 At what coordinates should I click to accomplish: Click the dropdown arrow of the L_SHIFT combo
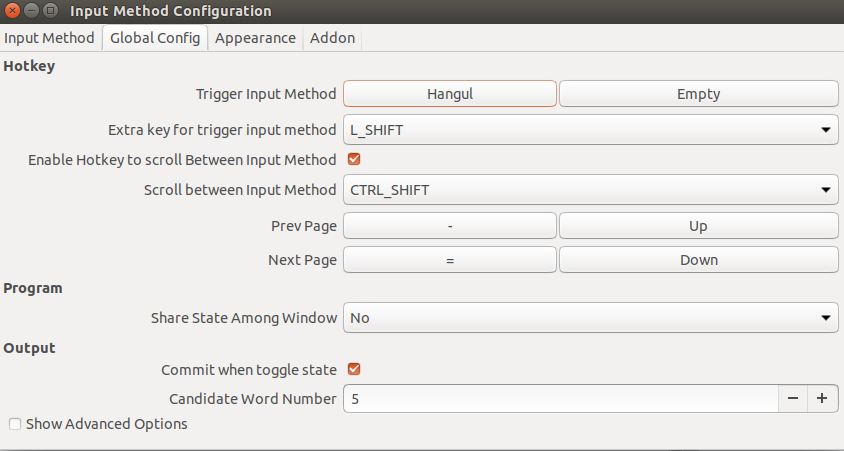pos(826,130)
